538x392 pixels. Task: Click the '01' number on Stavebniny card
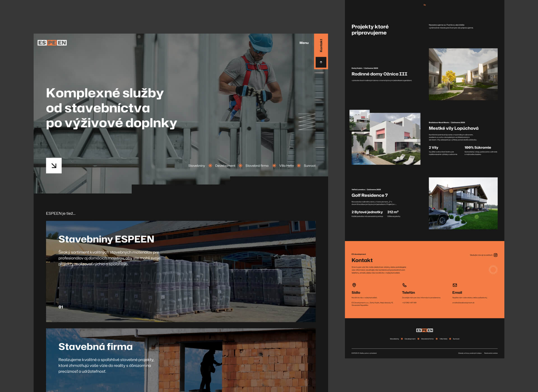pos(61,307)
